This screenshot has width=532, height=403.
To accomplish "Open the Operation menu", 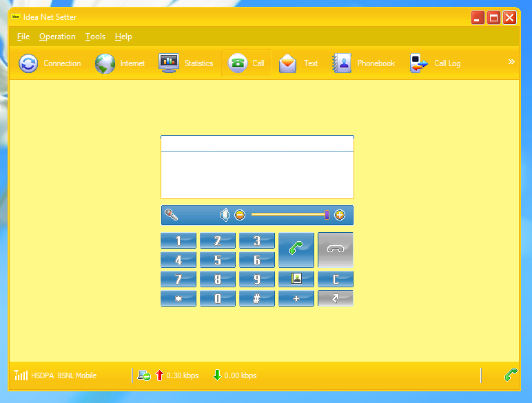I will click(57, 37).
